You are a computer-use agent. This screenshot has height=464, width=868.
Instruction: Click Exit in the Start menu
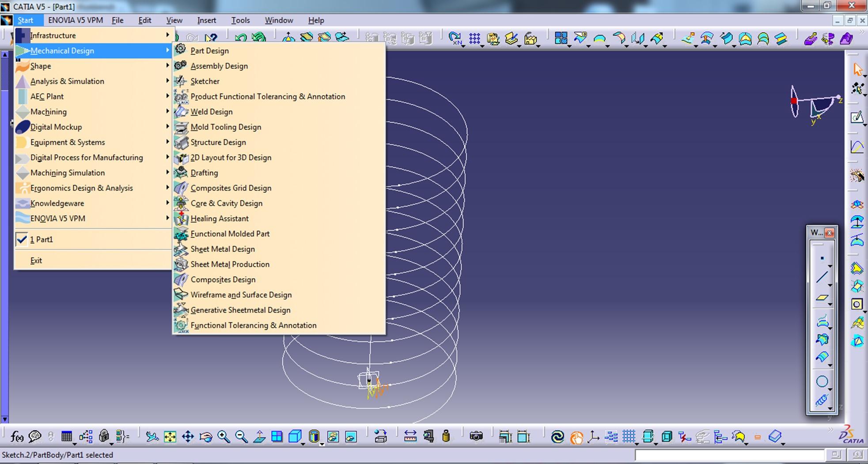93,260
